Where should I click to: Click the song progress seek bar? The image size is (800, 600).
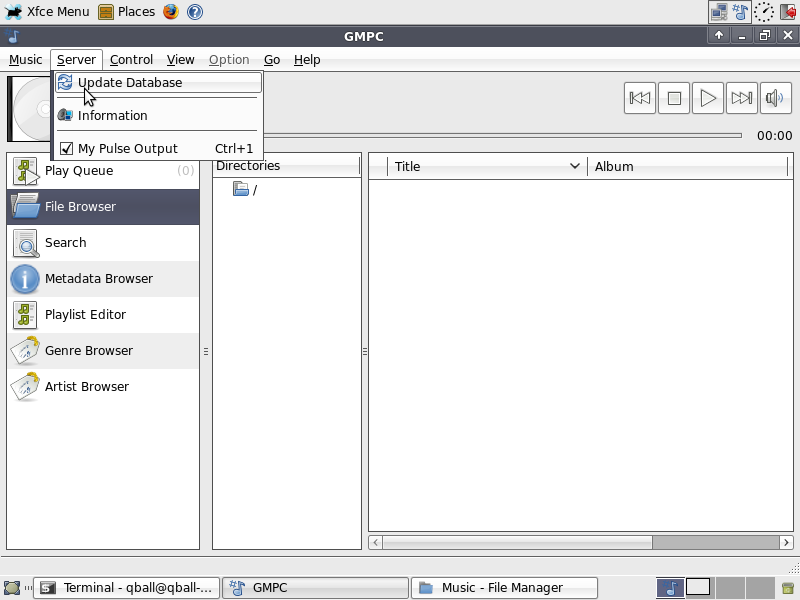[503, 135]
